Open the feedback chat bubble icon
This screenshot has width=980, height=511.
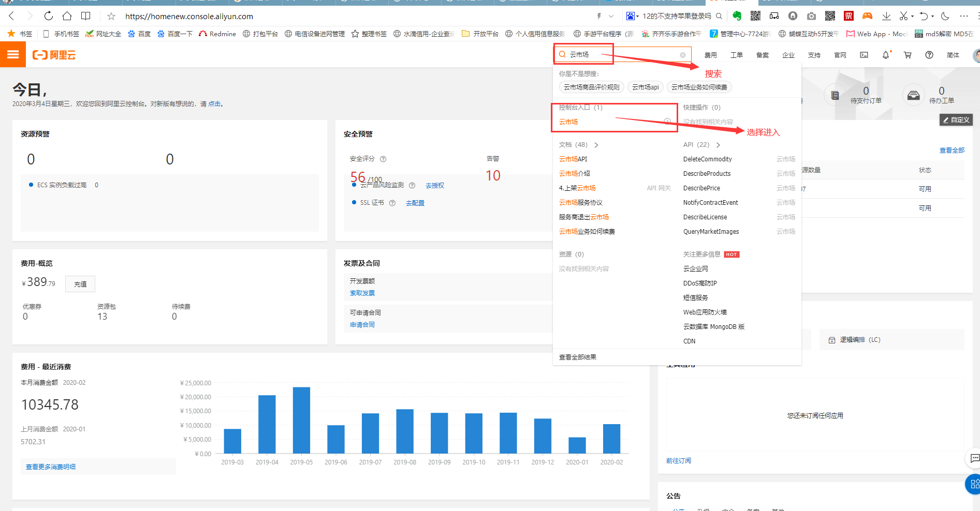[975, 458]
